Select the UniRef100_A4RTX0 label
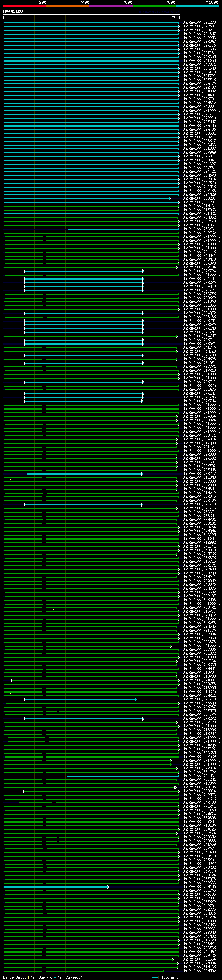This screenshot has height=980, width=222. pyautogui.click(x=199, y=233)
